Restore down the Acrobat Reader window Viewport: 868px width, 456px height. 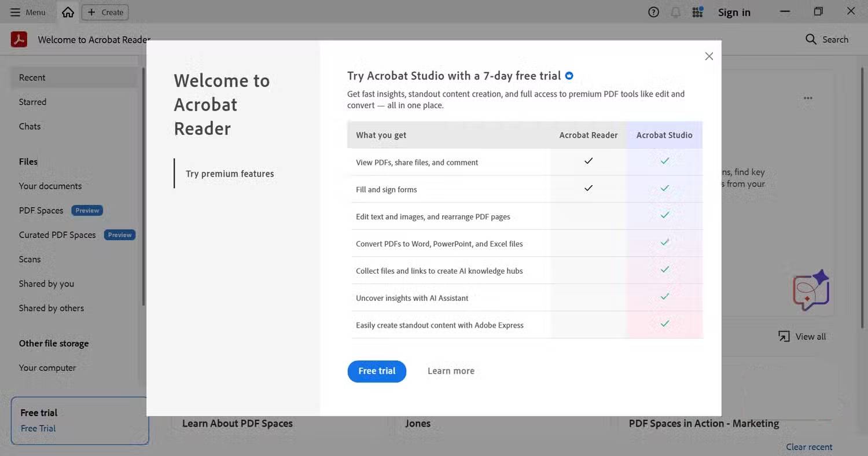click(x=818, y=12)
